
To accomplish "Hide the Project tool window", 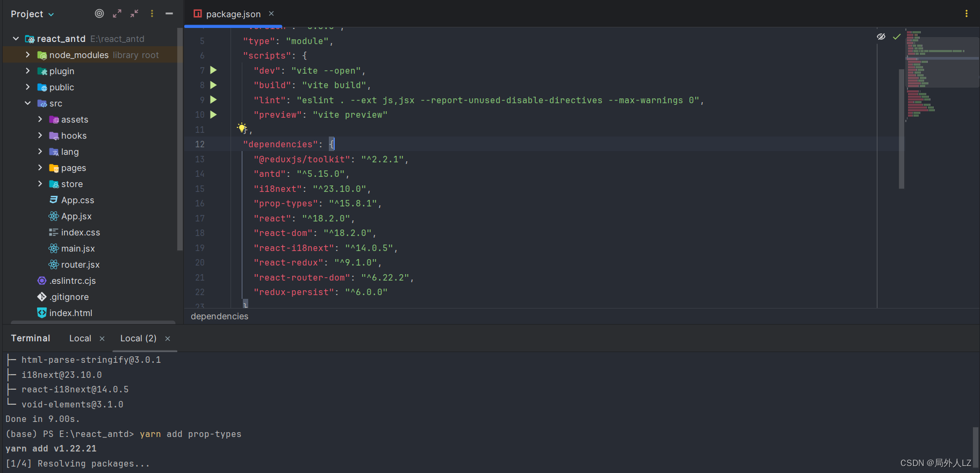I will point(169,13).
